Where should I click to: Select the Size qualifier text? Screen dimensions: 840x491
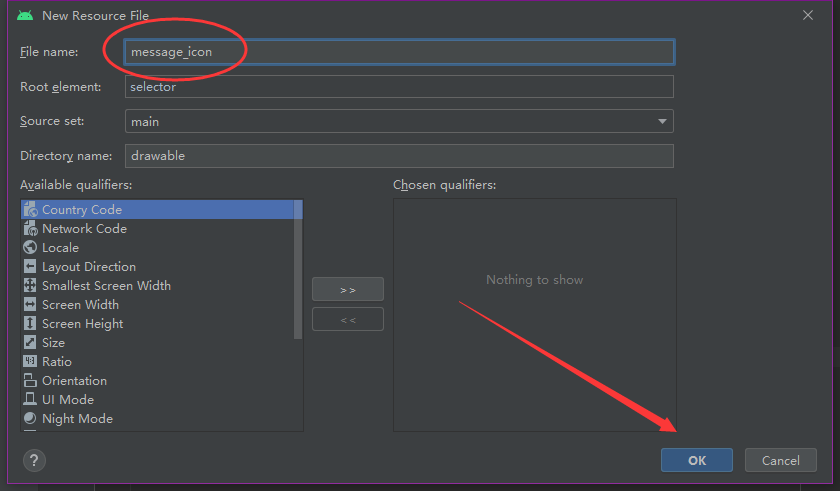[54, 343]
